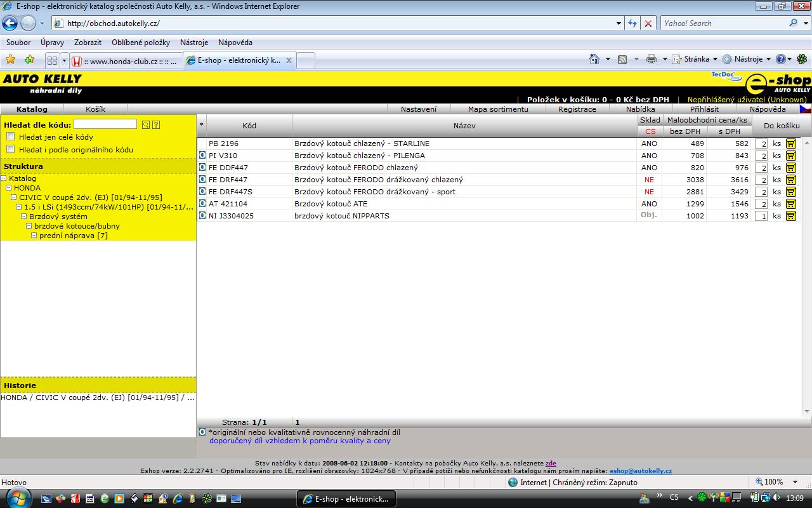Screen dimensions: 812x508
Task: Click cart icon for FE DDF447 row
Action: click(x=790, y=168)
